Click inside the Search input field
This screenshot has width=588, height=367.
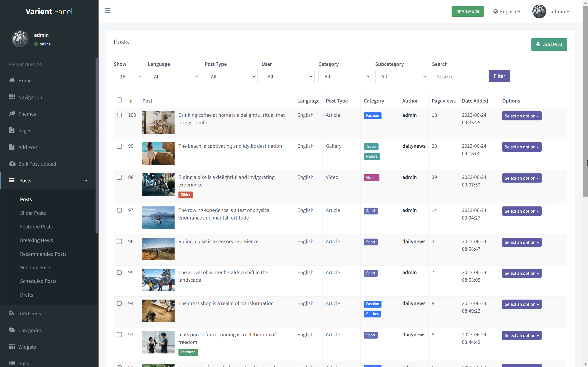coord(458,76)
